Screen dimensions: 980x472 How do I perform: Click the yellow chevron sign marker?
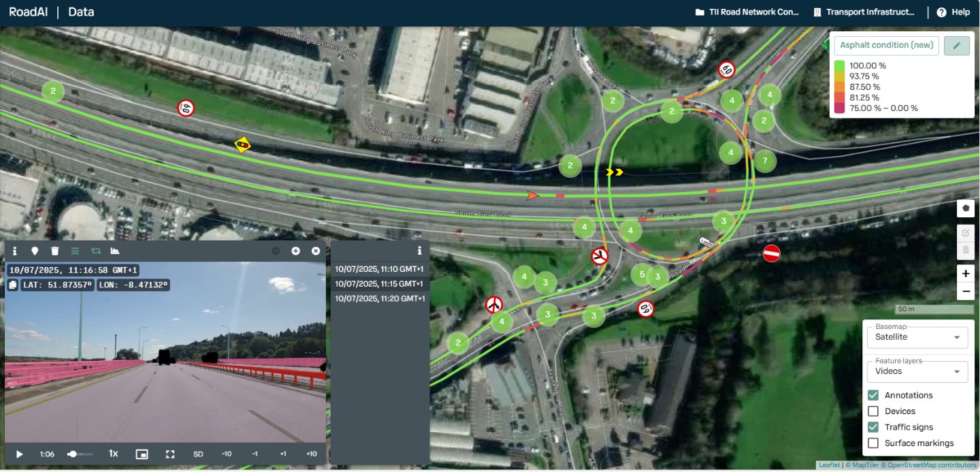pyautogui.click(x=615, y=172)
